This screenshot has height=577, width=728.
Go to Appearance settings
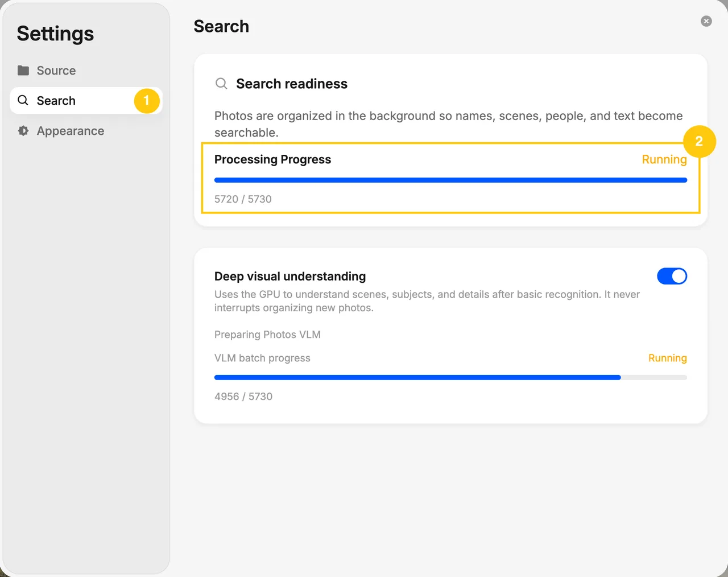[86, 131]
